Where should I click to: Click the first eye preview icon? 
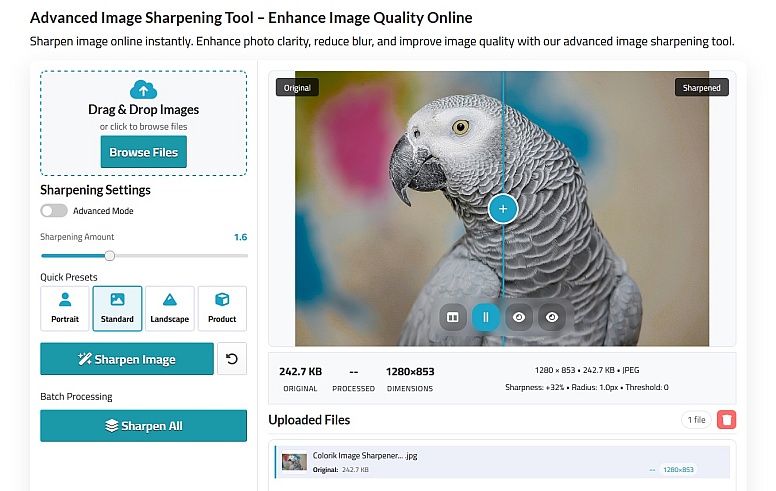coord(519,317)
